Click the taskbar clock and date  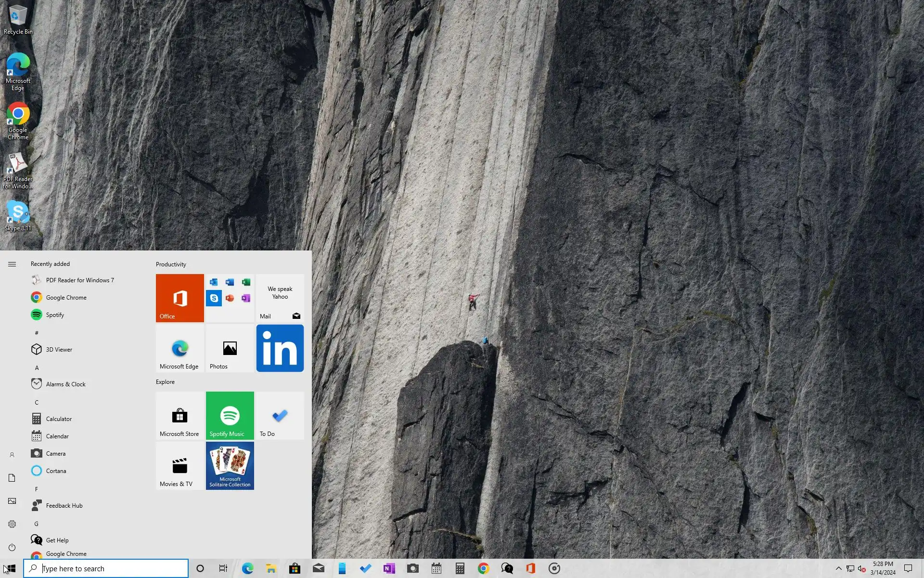883,568
